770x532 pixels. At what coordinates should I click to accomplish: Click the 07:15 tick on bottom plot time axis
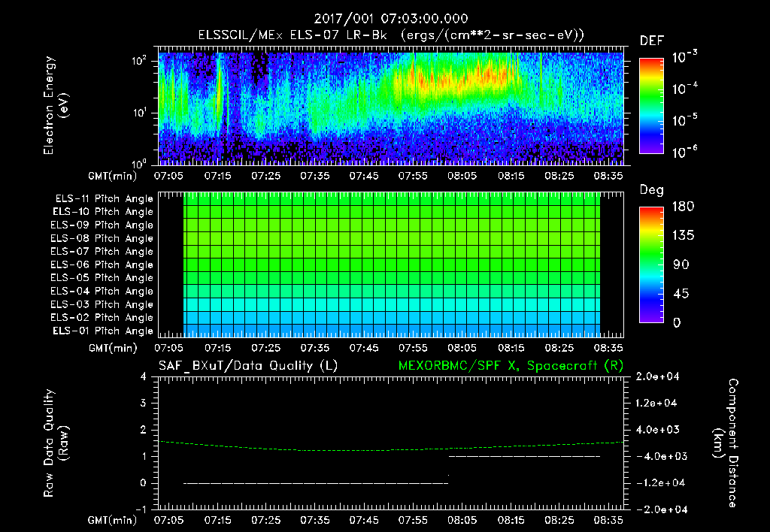(x=217, y=520)
